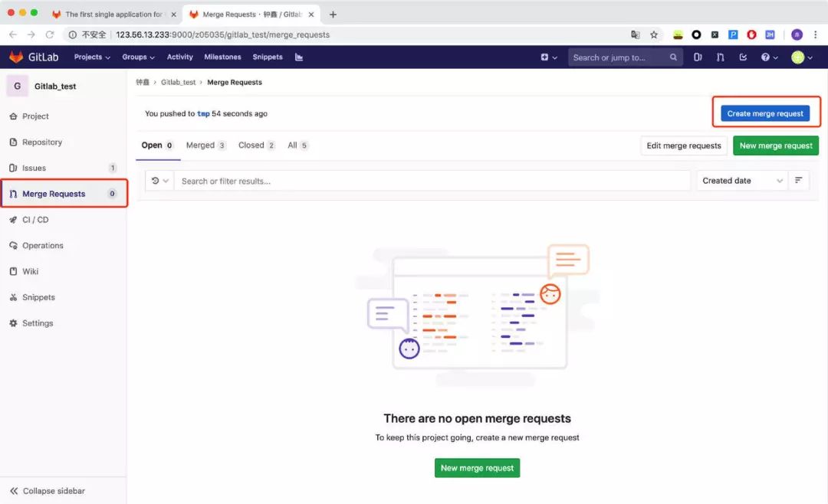The height and width of the screenshot is (504, 828).
Task: Open Milestones in the top navbar
Action: click(x=222, y=57)
